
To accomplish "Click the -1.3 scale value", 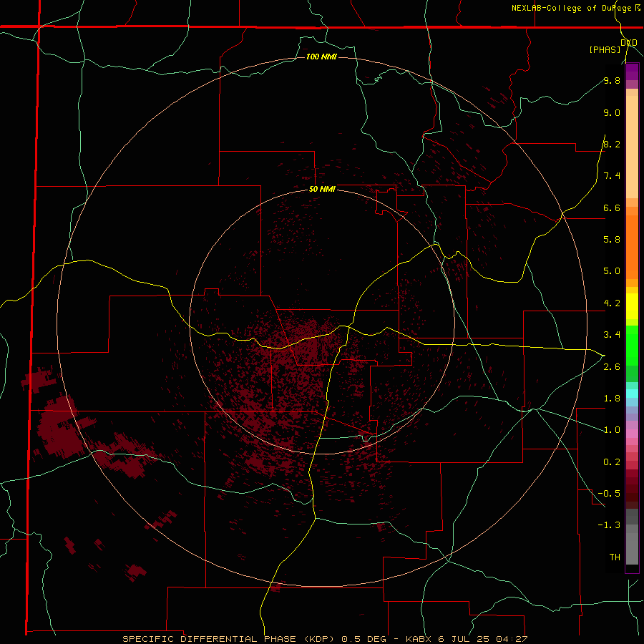I will (x=609, y=525).
